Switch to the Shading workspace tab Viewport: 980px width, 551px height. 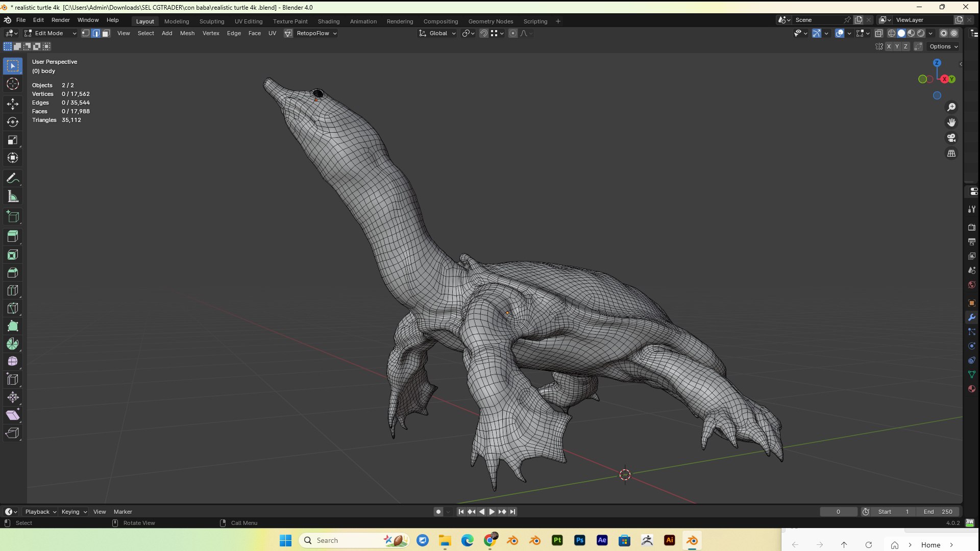(x=329, y=21)
